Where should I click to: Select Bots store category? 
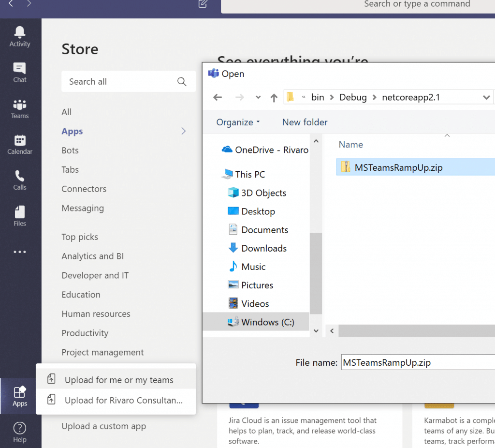(x=70, y=150)
